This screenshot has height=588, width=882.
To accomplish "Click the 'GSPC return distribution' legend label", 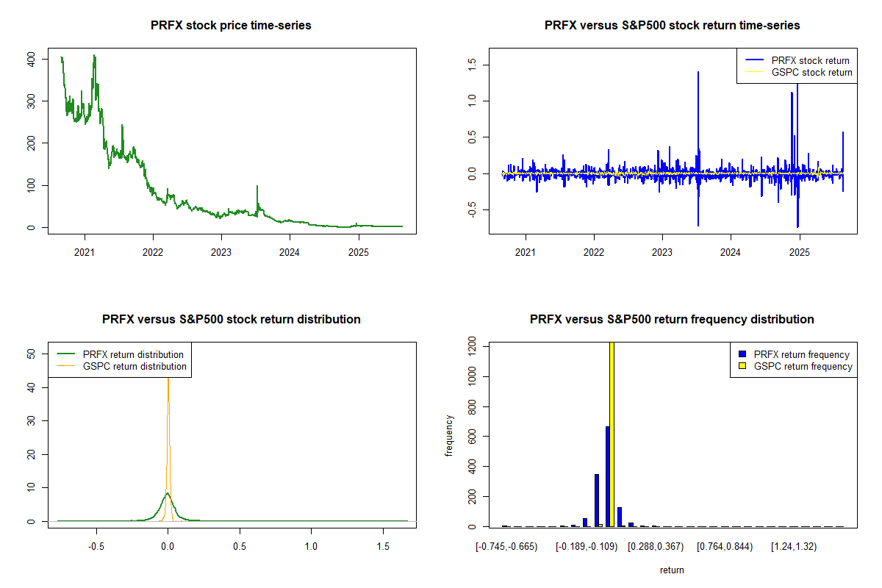I will pyautogui.click(x=135, y=366).
